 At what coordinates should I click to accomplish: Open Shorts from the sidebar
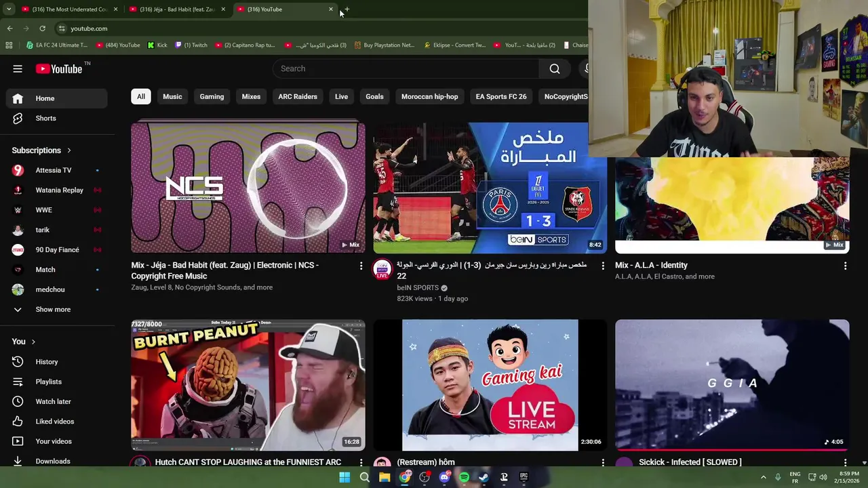[57, 118]
